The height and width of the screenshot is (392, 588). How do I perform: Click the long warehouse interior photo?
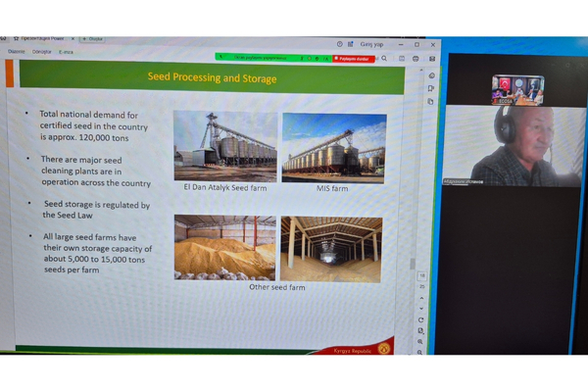[x=331, y=250]
